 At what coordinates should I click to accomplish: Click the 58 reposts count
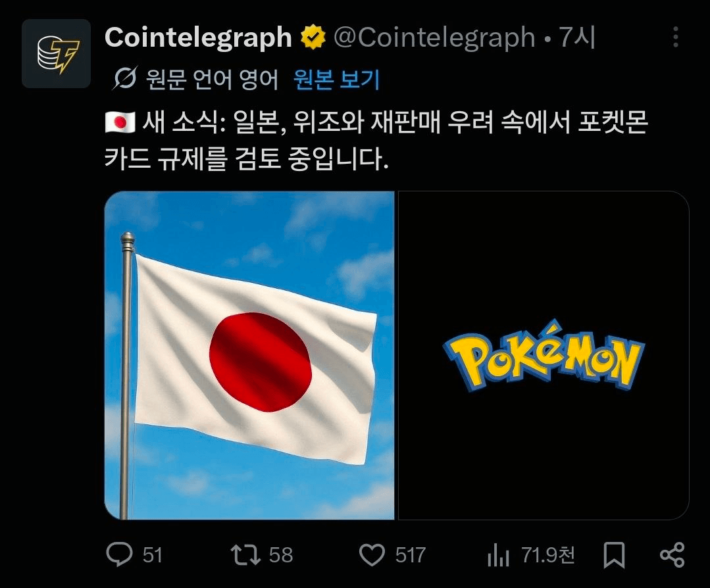pyautogui.click(x=281, y=555)
